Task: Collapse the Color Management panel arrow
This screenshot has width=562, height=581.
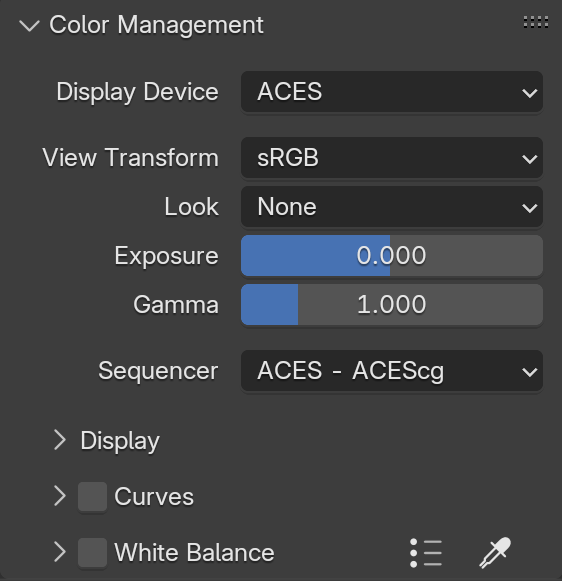Action: click(x=29, y=26)
